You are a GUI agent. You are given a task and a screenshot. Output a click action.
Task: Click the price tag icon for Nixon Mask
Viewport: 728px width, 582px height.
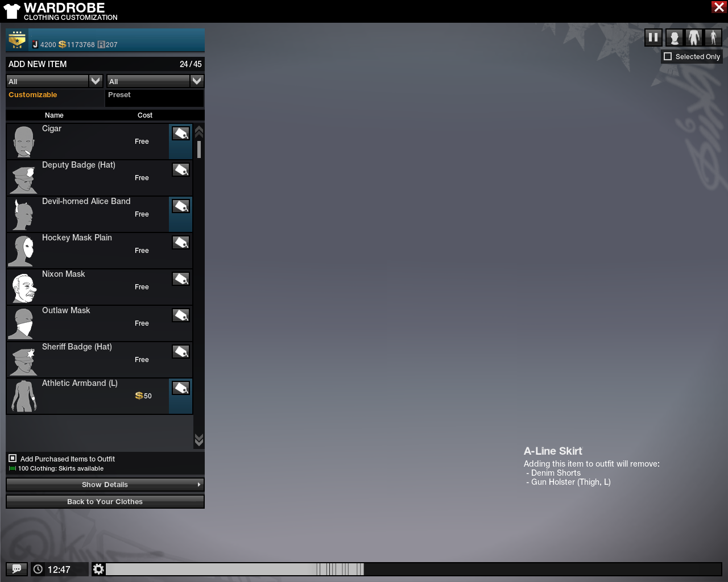(181, 279)
